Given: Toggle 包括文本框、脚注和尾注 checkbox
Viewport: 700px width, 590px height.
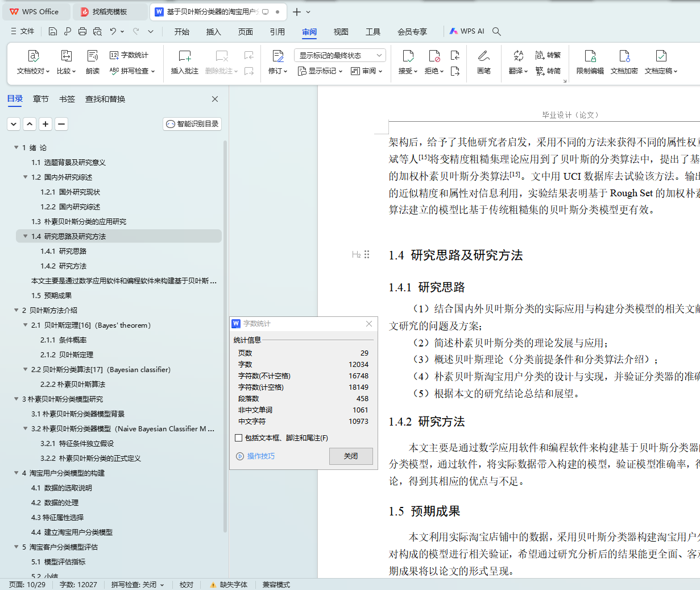Looking at the screenshot, I should pos(239,438).
